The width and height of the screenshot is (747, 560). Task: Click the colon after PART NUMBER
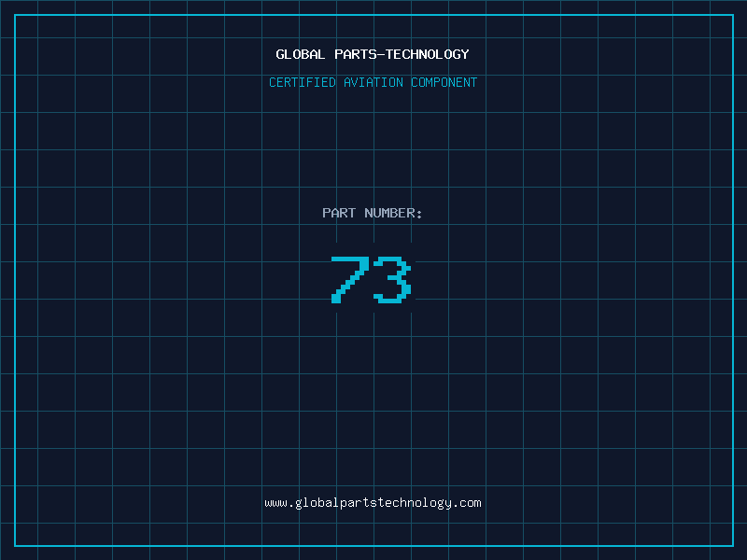pyautogui.click(x=419, y=215)
